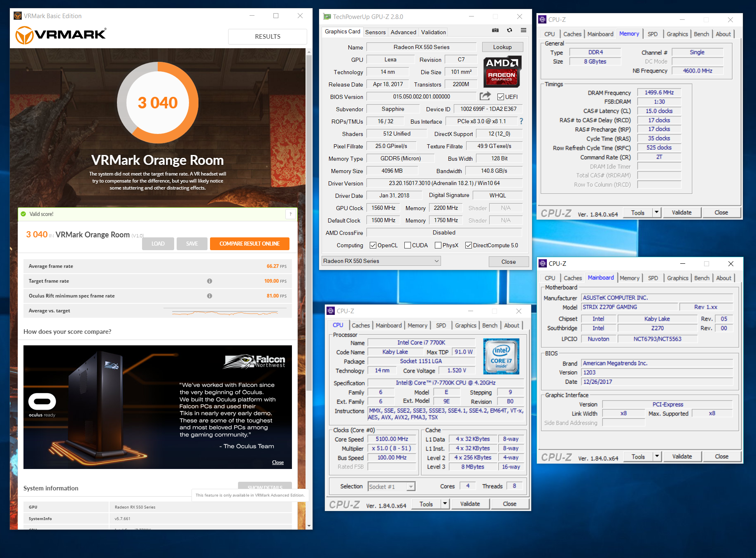Toggle the UEFI checkbox in GPU-Z
The image size is (756, 558).
click(x=501, y=97)
